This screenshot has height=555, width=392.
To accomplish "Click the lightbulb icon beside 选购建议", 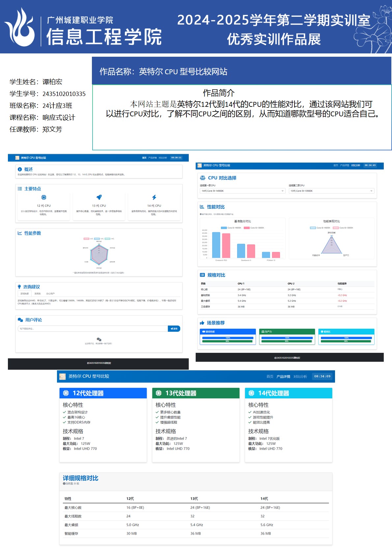I will tap(19, 287).
